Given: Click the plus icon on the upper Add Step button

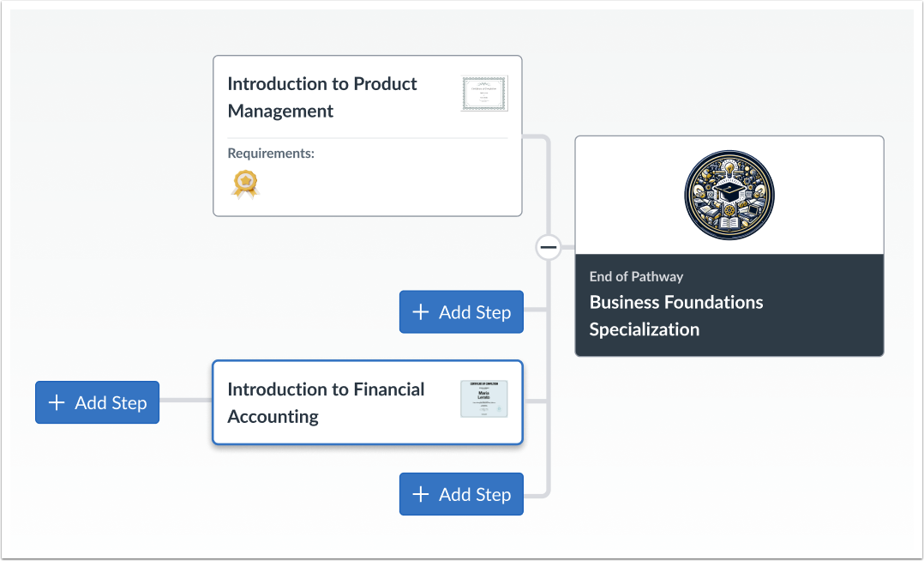Looking at the screenshot, I should coord(420,311).
